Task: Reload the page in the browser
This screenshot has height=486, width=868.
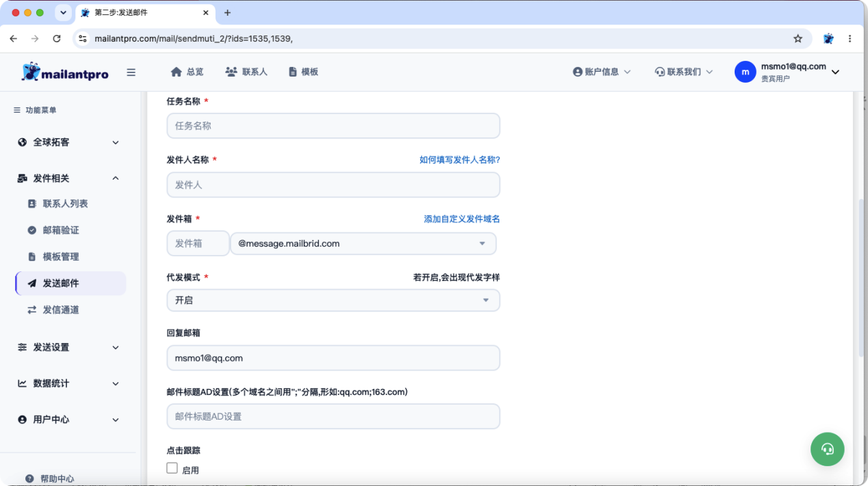Action: tap(57, 39)
